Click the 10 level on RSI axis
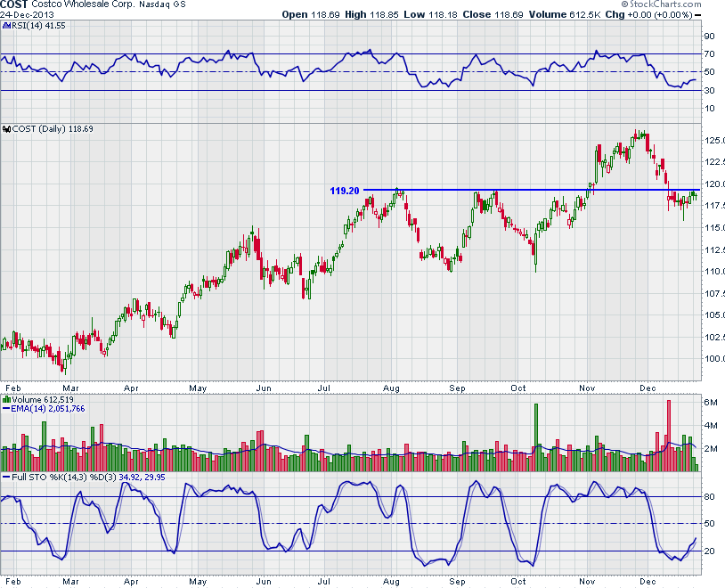725x588 pixels. click(x=709, y=109)
